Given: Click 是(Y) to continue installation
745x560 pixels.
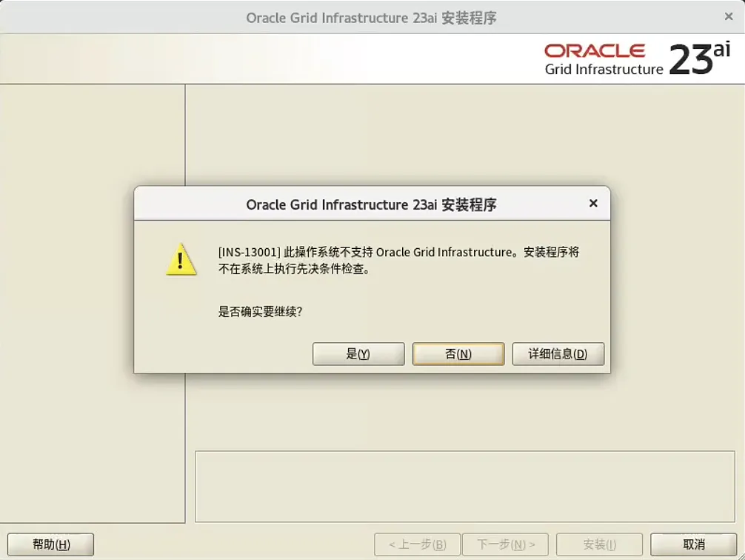Looking at the screenshot, I should (358, 353).
